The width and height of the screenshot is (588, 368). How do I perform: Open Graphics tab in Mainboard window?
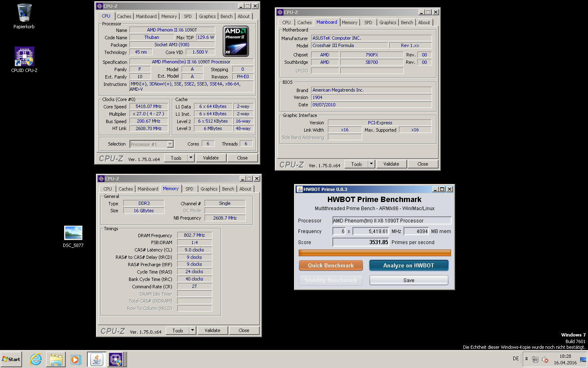(x=388, y=22)
